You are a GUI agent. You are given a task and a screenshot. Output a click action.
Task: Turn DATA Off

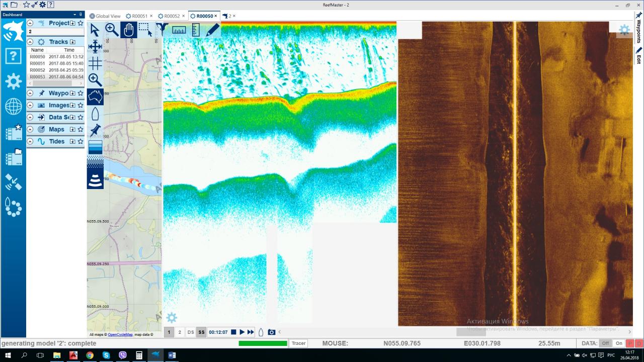[x=605, y=343]
